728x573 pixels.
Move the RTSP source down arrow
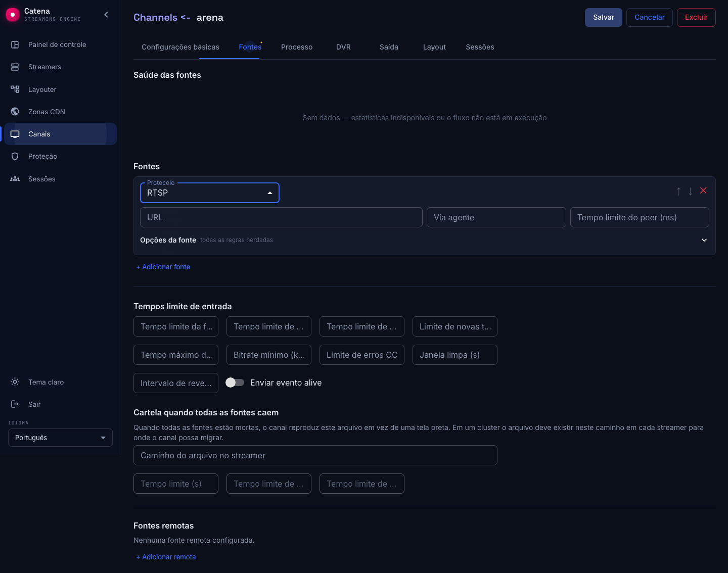point(691,191)
